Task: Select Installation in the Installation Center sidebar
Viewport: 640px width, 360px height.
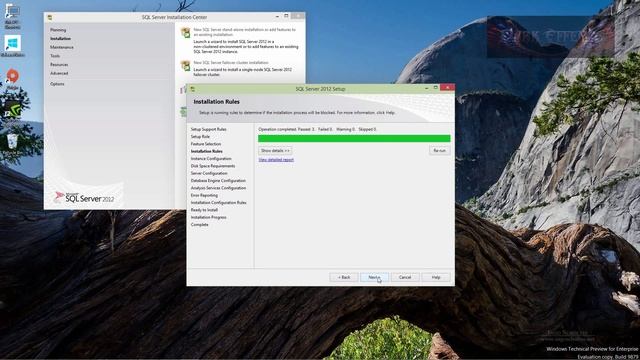Action: tap(60, 38)
